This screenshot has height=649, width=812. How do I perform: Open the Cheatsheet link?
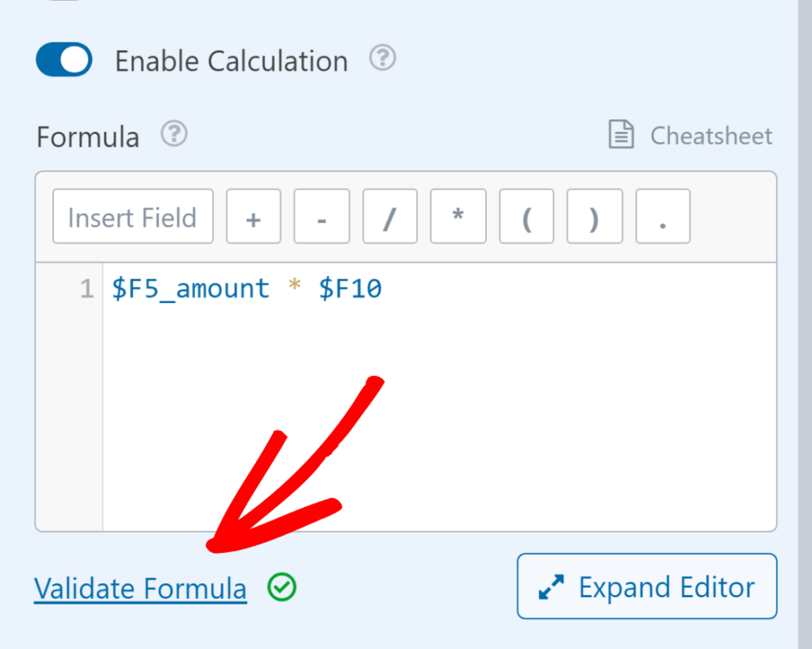click(711, 136)
